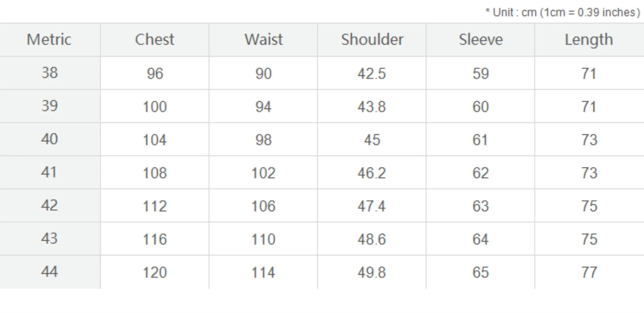This screenshot has width=644, height=313.
Task: Click shoulder value 42.5 cell
Action: [x=372, y=73]
